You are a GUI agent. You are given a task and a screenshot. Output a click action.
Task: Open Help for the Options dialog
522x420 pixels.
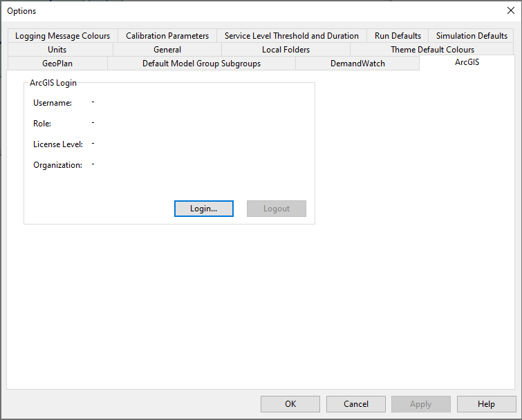(486, 403)
